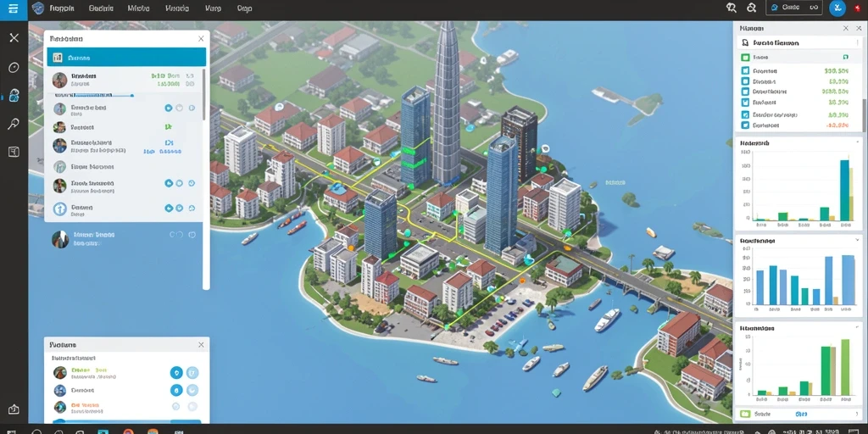The image size is (868, 434).
Task: Toggle the last blue checkbox before the chart
Action: tap(744, 125)
